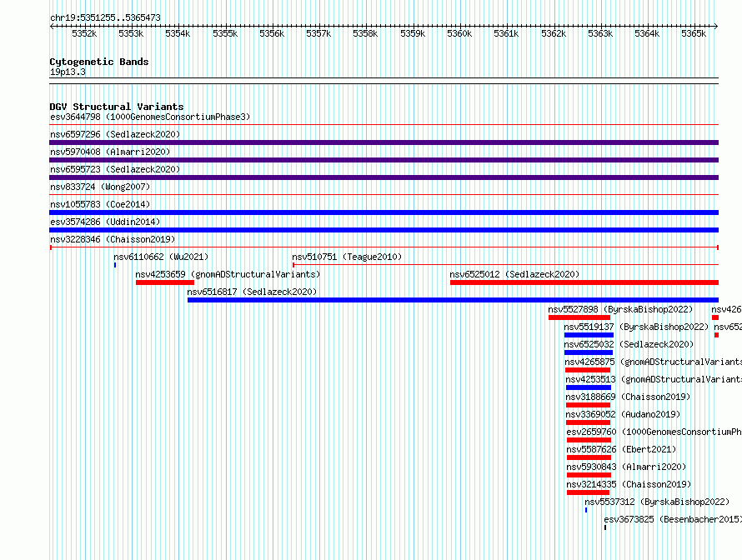This screenshot has height=560, width=742.
Task: Select the nsv5970408 (Almarri2020) purple bar
Action: tap(384, 160)
